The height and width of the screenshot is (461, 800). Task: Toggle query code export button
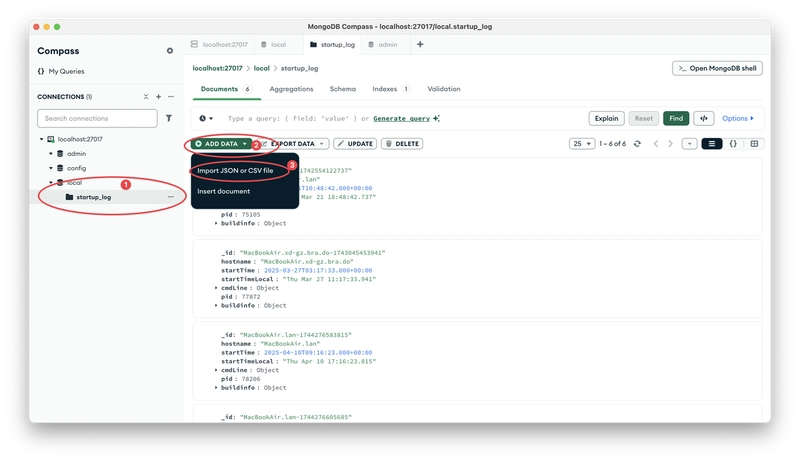pos(704,118)
